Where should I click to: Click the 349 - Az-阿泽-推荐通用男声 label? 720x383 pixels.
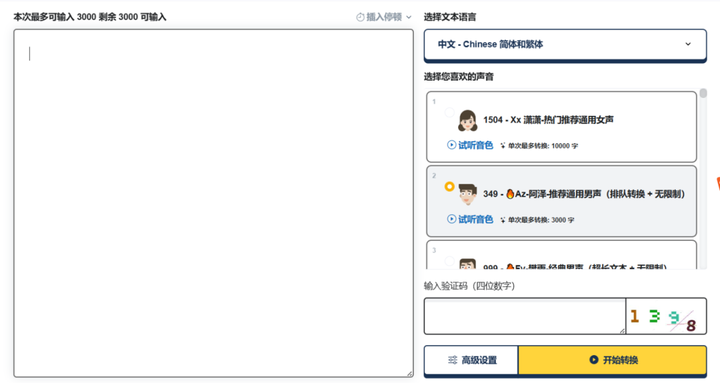coord(584,194)
